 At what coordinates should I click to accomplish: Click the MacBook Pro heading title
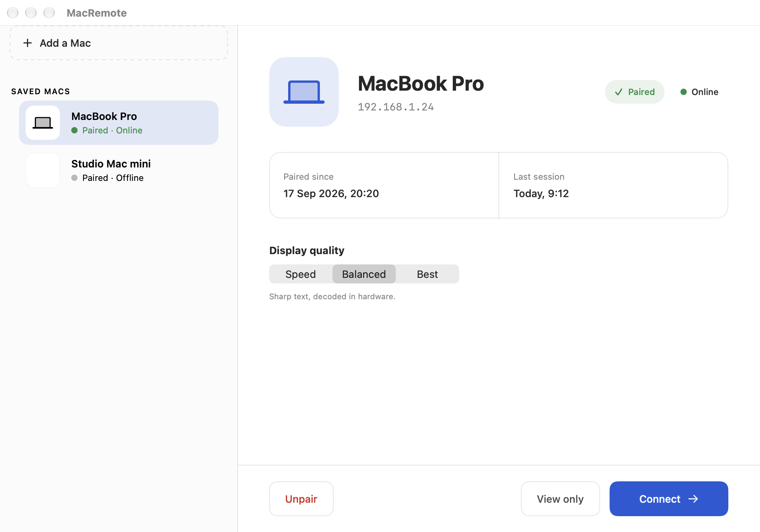click(421, 84)
